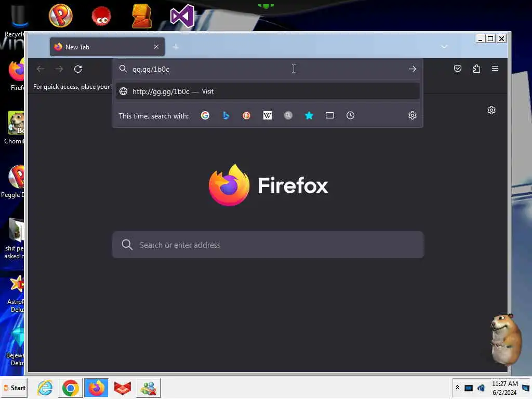Search bookmarks using the star icon

tap(309, 115)
